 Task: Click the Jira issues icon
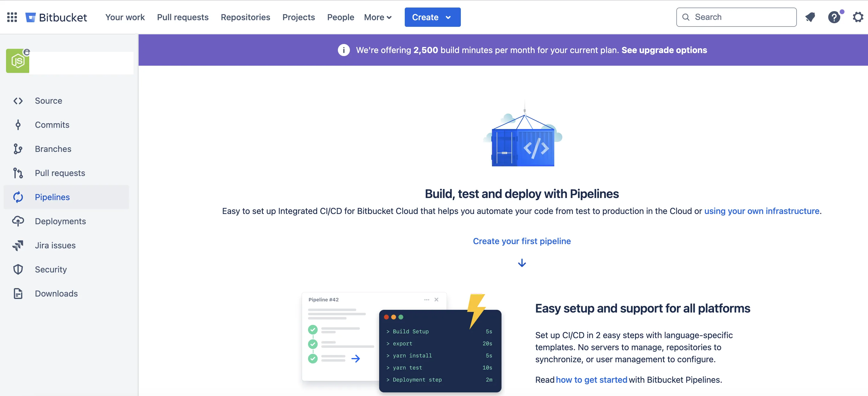pos(18,245)
